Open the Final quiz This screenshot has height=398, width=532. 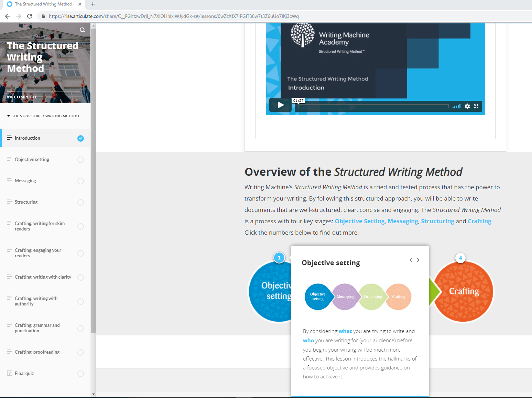[45, 373]
